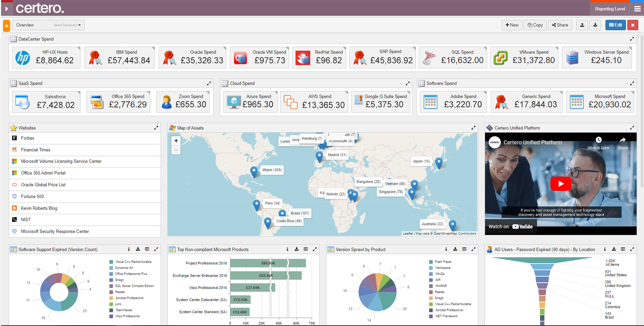Select the Miami map pin marker
The height and width of the screenshot is (326, 644).
tap(254, 172)
